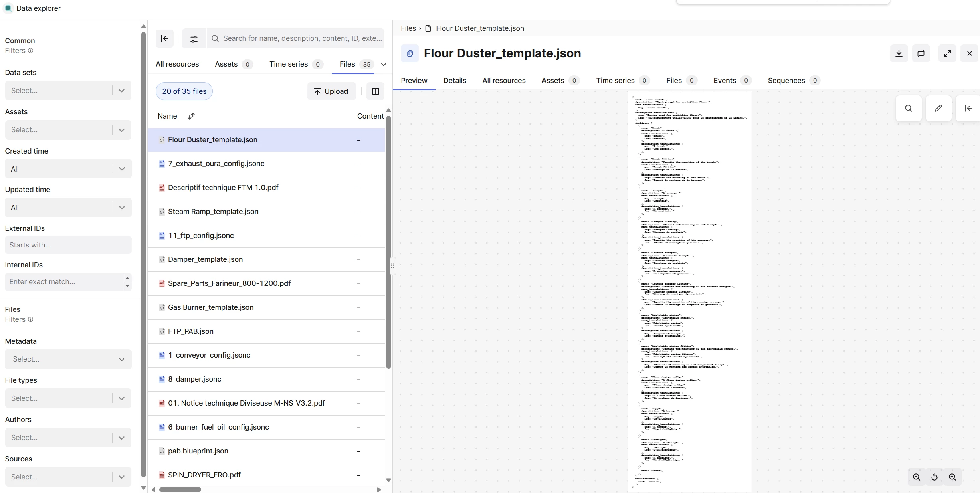
Task: Switch to the Details tab
Action: pyautogui.click(x=454, y=81)
